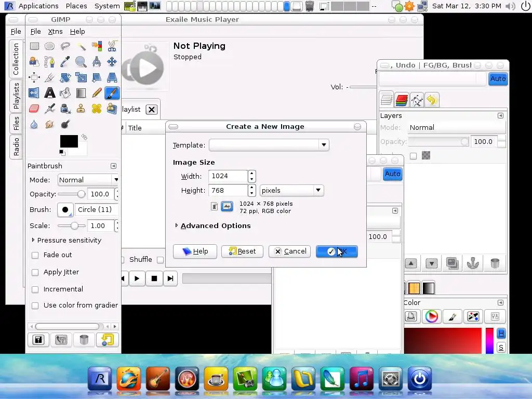The height and width of the screenshot is (399, 532).
Task: Select the Zoom magnifier tool
Action: (81, 62)
